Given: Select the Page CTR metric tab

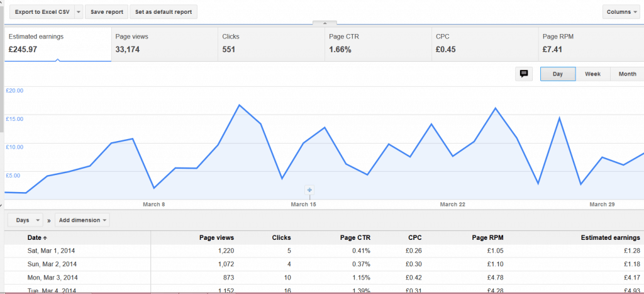Looking at the screenshot, I should click(378, 45).
